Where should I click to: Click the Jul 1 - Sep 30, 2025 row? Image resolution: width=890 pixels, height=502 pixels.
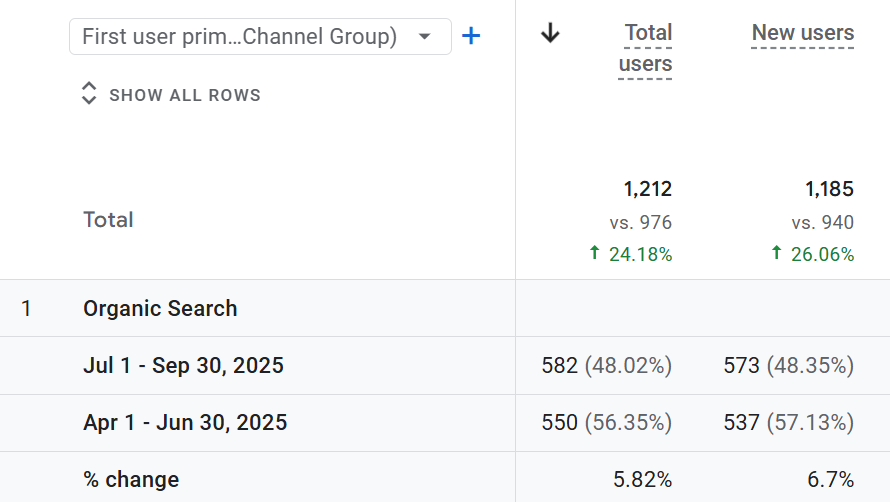point(183,366)
